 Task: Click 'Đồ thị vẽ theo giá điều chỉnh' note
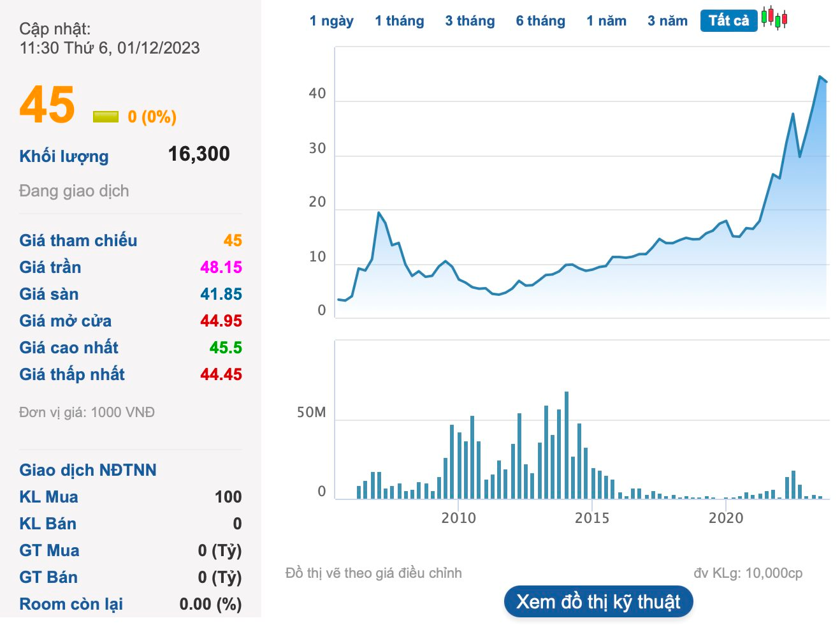373,573
